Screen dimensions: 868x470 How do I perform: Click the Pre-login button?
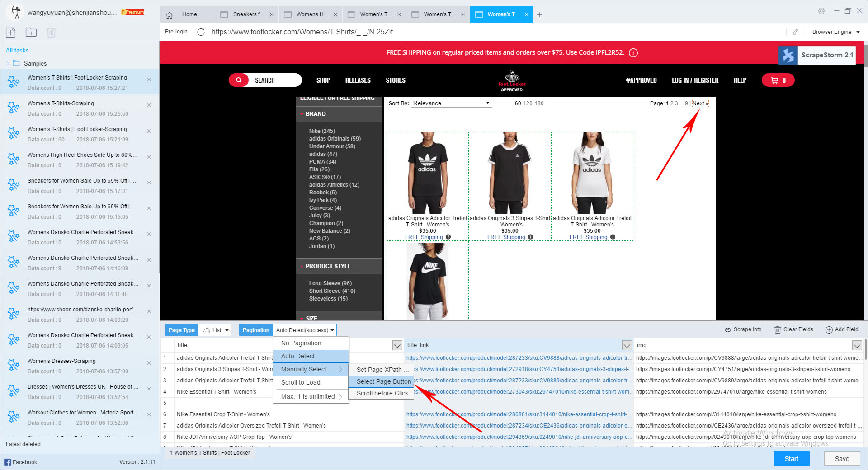point(176,32)
